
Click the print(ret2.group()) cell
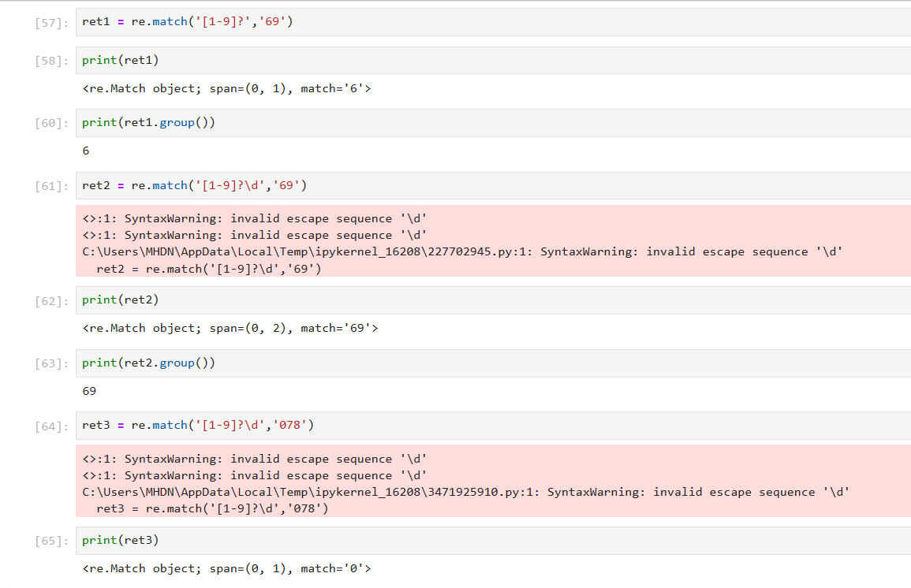coord(493,363)
